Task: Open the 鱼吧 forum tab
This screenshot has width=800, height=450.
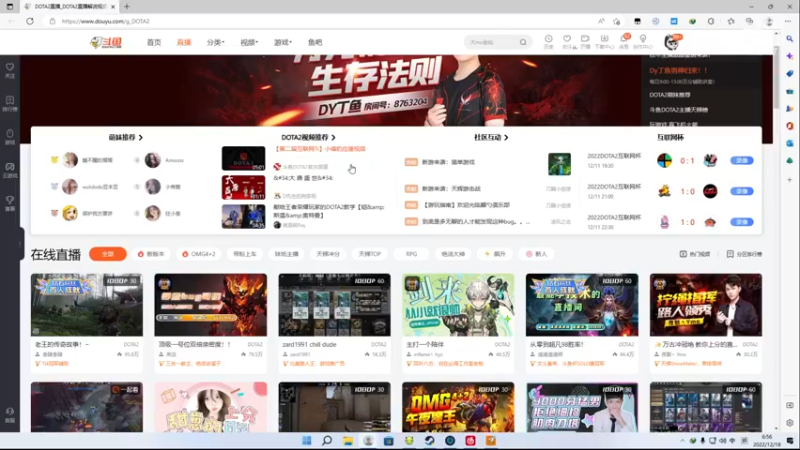Action: 315,42
